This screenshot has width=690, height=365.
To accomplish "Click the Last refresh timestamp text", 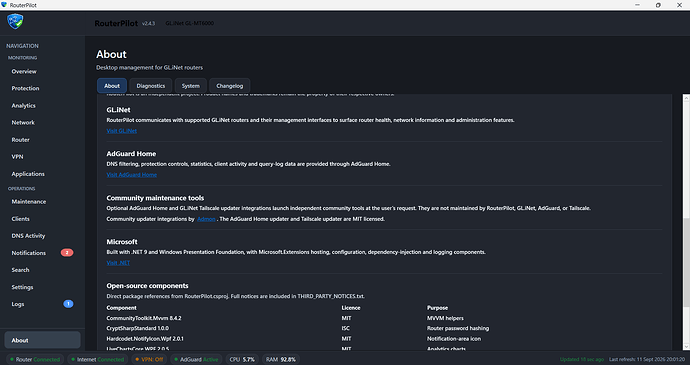I will (x=647, y=359).
